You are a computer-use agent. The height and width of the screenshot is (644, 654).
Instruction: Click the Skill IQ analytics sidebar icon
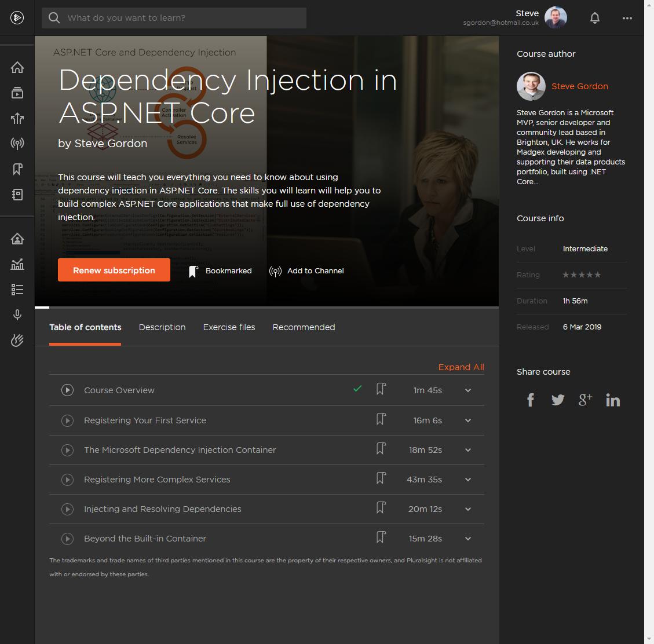pos(17,264)
